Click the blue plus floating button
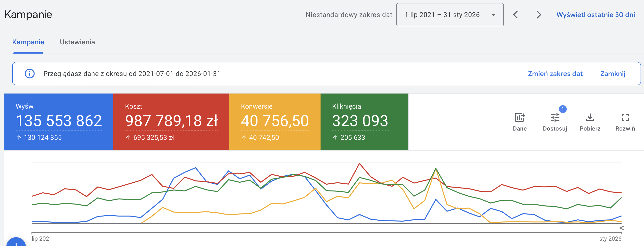 16,242
